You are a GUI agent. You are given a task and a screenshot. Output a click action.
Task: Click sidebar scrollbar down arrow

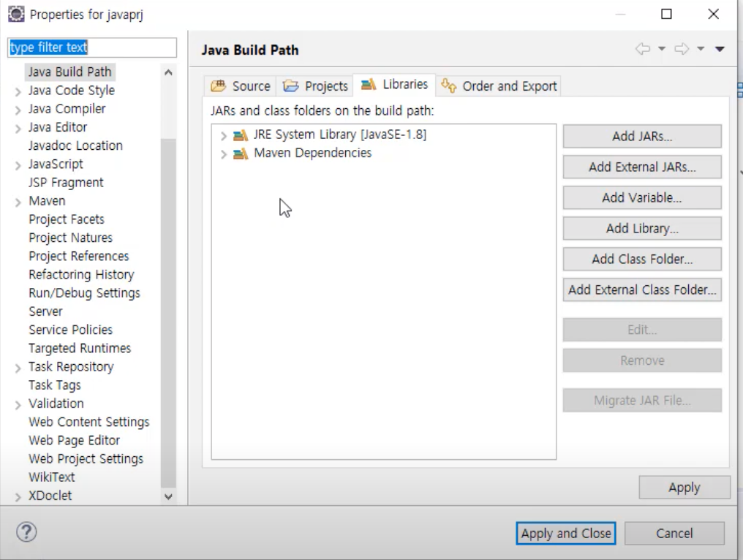pyautogui.click(x=168, y=496)
